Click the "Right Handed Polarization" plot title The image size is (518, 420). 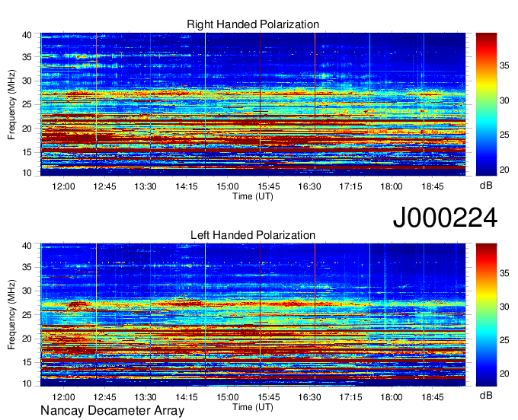click(253, 24)
